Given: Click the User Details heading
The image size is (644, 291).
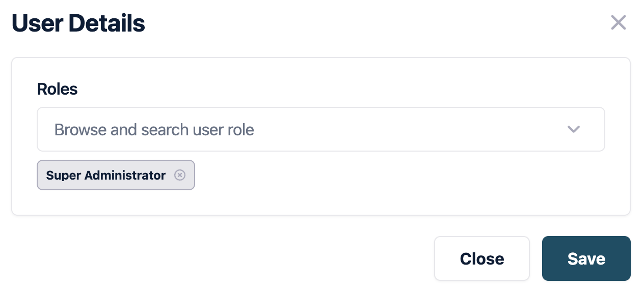Looking at the screenshot, I should tap(78, 23).
